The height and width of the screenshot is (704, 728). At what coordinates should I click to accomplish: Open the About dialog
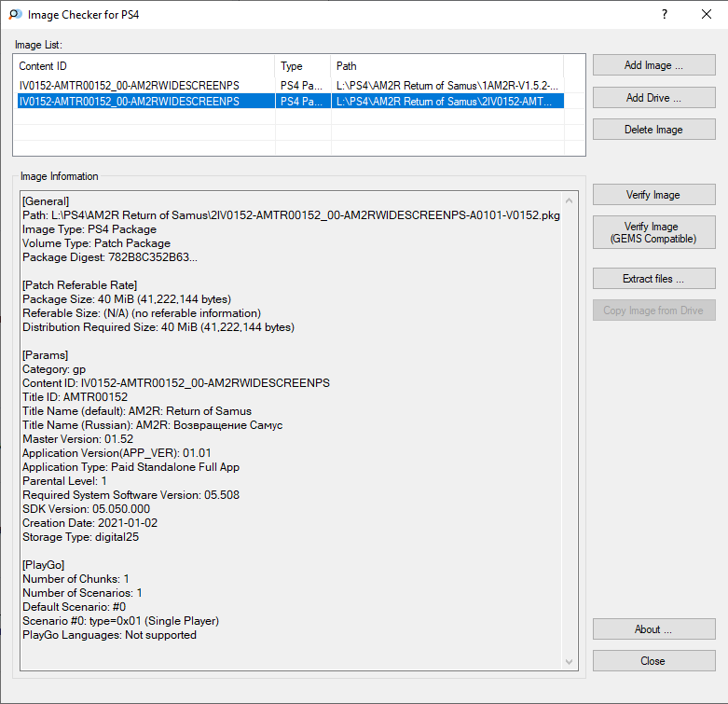click(x=653, y=629)
